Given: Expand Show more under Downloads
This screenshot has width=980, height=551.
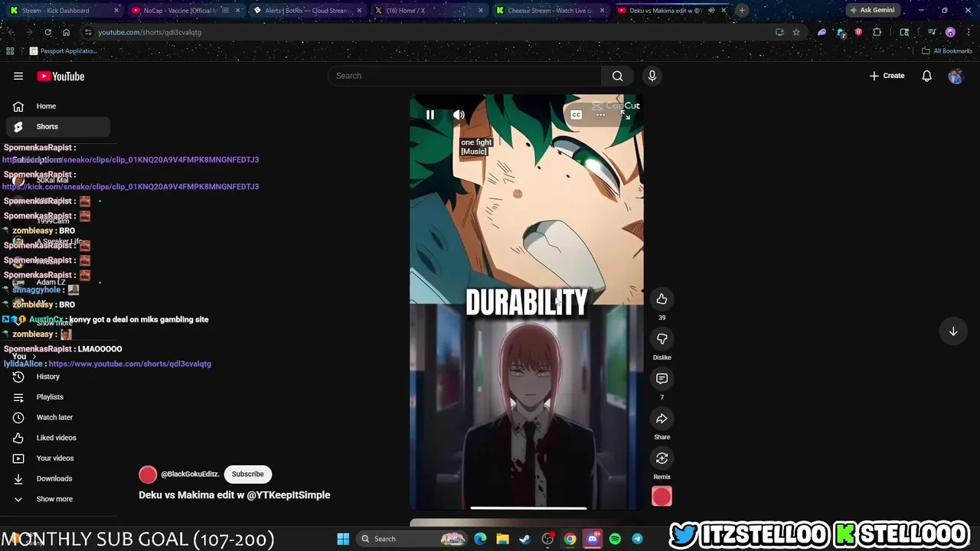Looking at the screenshot, I should coord(57,499).
